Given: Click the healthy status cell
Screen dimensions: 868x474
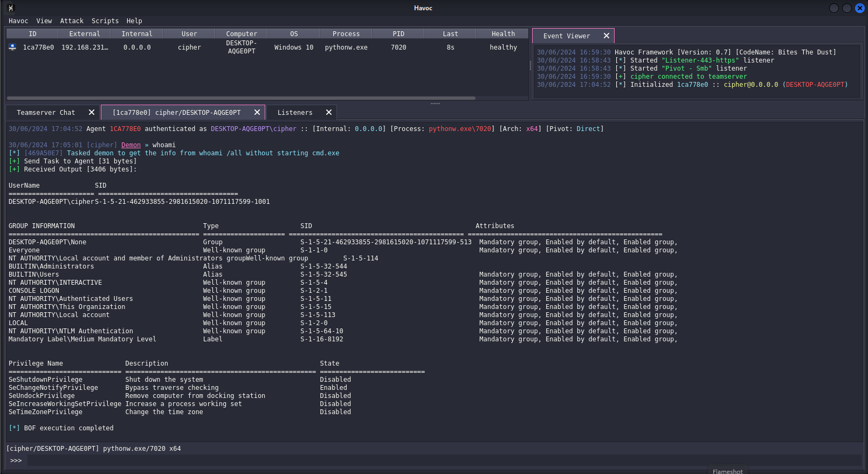Looking at the screenshot, I should tap(503, 47).
